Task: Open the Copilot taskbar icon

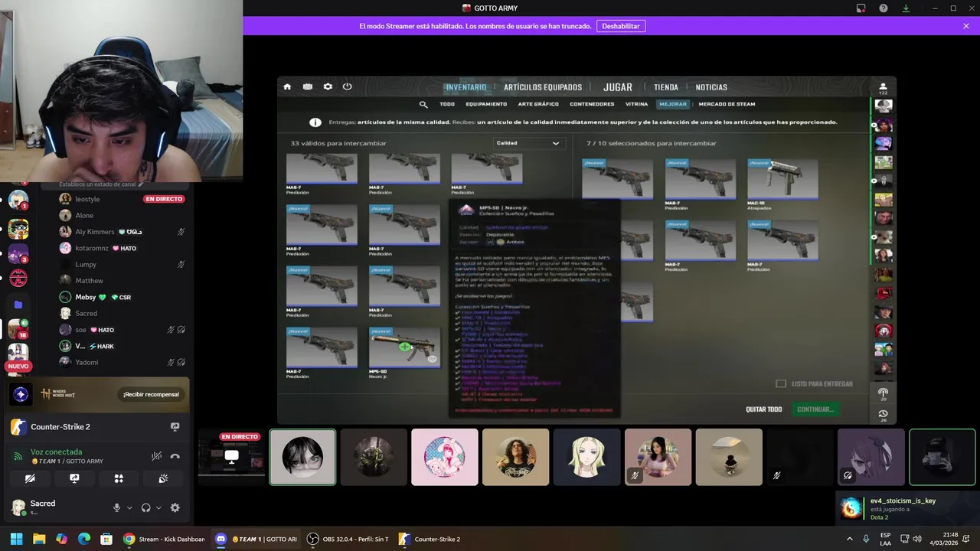Action: click(61, 539)
